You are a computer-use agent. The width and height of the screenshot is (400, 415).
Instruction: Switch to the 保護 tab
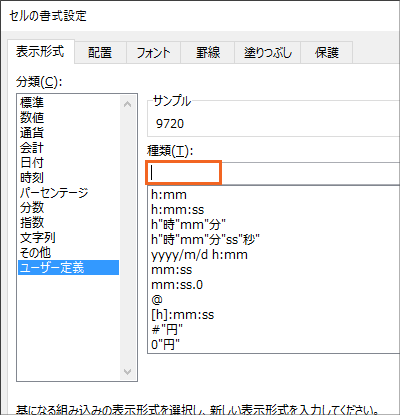[x=327, y=52]
